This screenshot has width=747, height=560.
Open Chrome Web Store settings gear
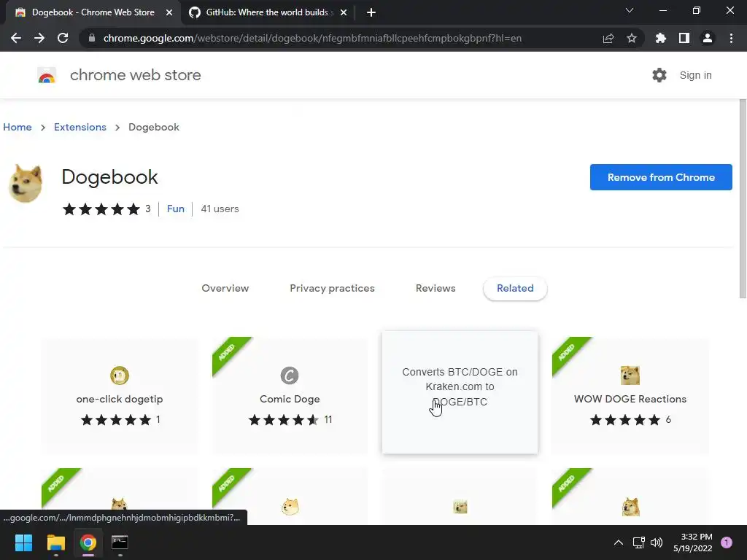[659, 75]
